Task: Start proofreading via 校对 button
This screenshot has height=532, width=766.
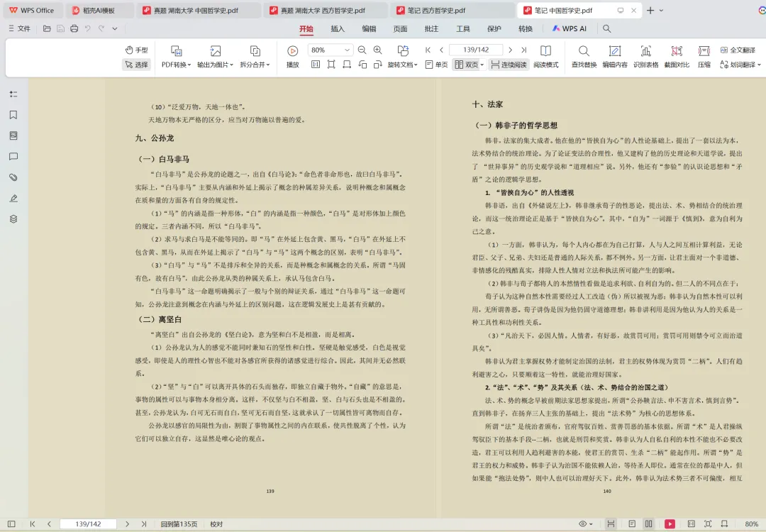Action: (x=216, y=523)
